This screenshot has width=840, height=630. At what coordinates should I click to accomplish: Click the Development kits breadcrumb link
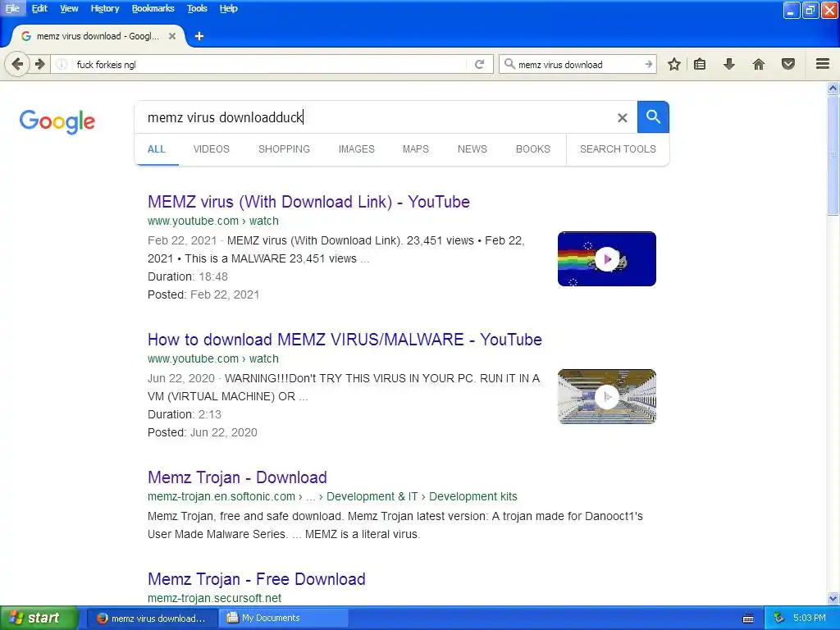473,496
